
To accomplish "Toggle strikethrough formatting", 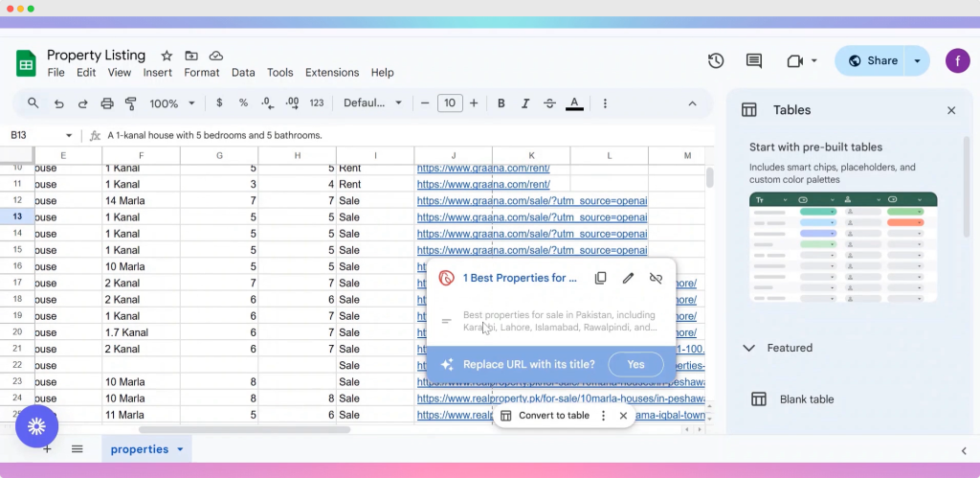I will pyautogui.click(x=549, y=103).
